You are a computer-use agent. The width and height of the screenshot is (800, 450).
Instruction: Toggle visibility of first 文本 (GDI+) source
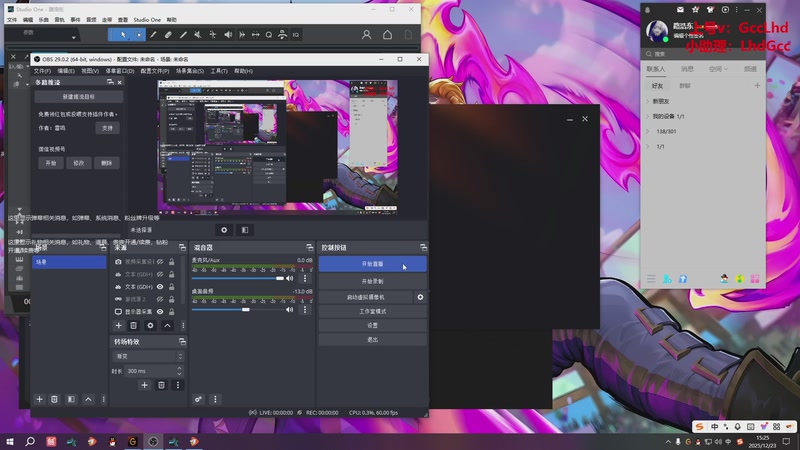point(160,274)
